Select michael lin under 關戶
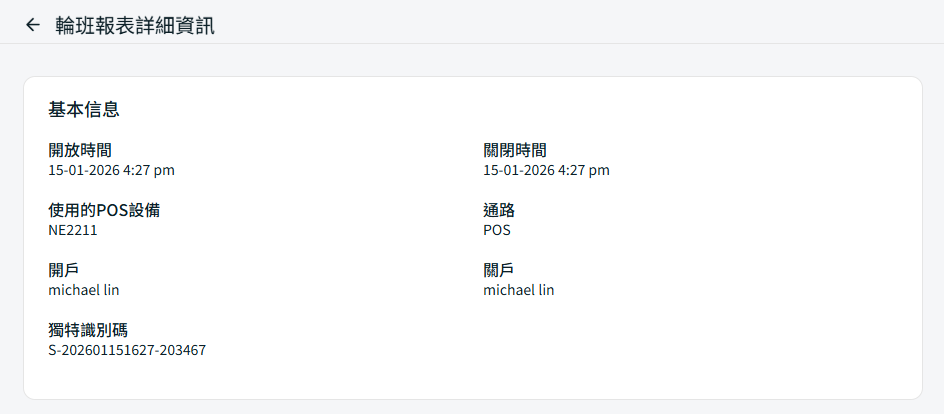The width and height of the screenshot is (944, 414). 519,290
